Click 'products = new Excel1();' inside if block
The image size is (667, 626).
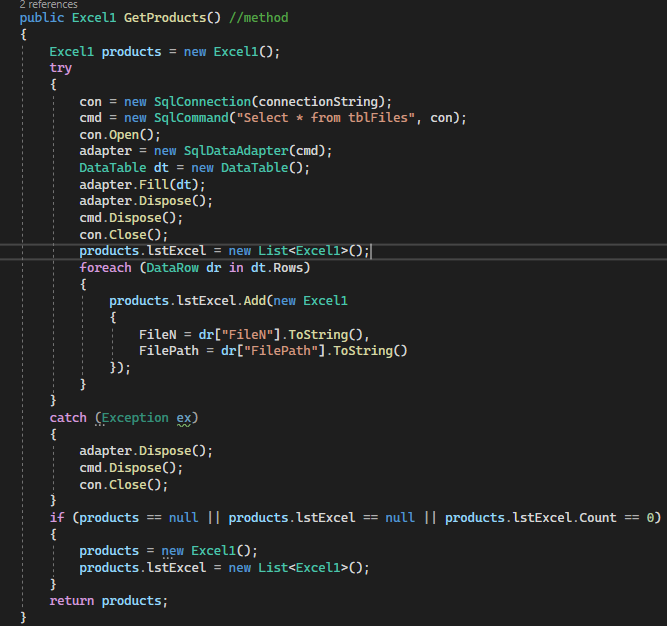(x=168, y=551)
